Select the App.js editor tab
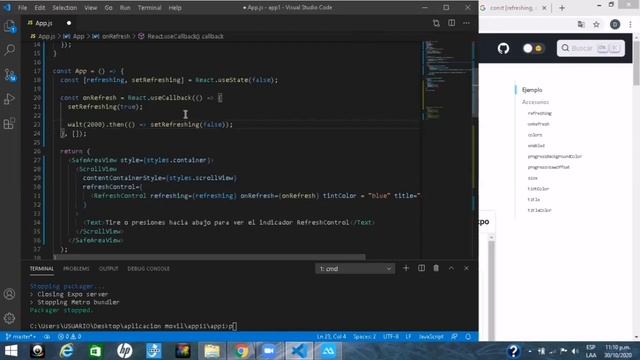 [x=49, y=23]
